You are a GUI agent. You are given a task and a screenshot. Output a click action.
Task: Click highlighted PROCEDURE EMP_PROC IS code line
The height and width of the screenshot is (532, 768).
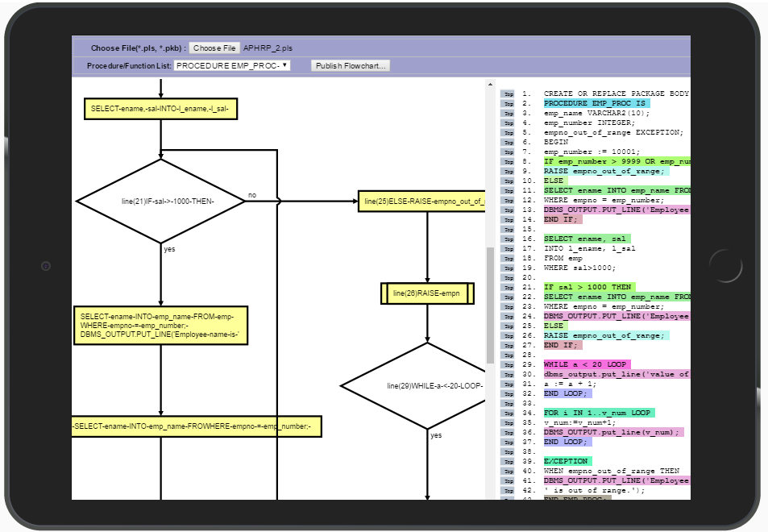coord(596,104)
